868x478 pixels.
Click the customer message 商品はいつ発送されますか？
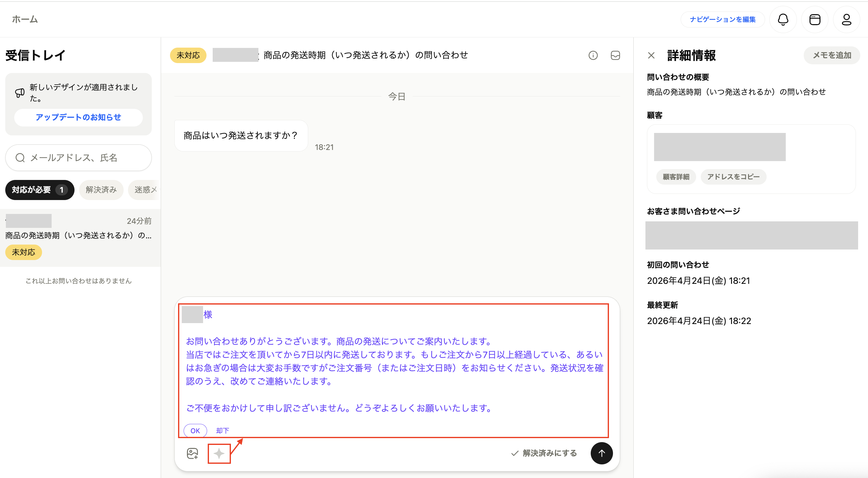(x=241, y=135)
